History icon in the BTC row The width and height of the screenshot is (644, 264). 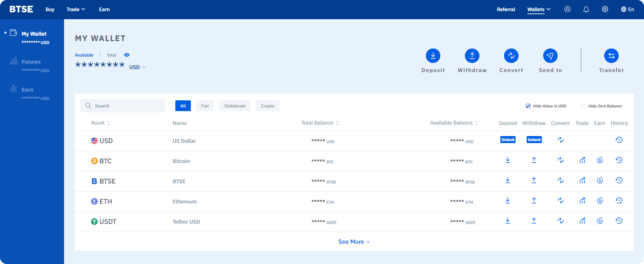tap(619, 160)
